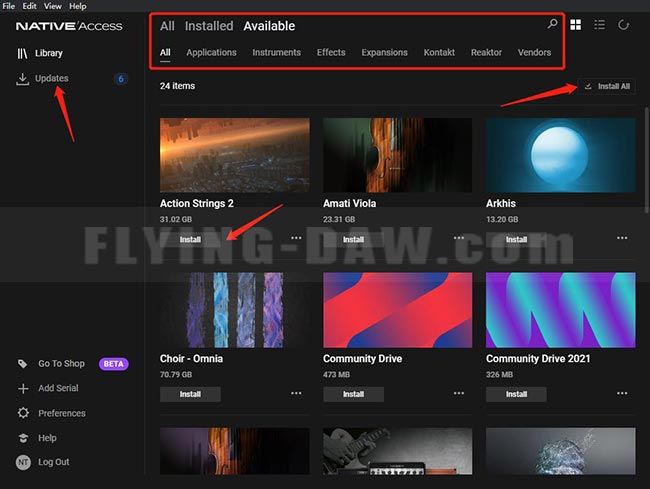Click the BETA badge
The image size is (650, 489).
click(x=114, y=364)
